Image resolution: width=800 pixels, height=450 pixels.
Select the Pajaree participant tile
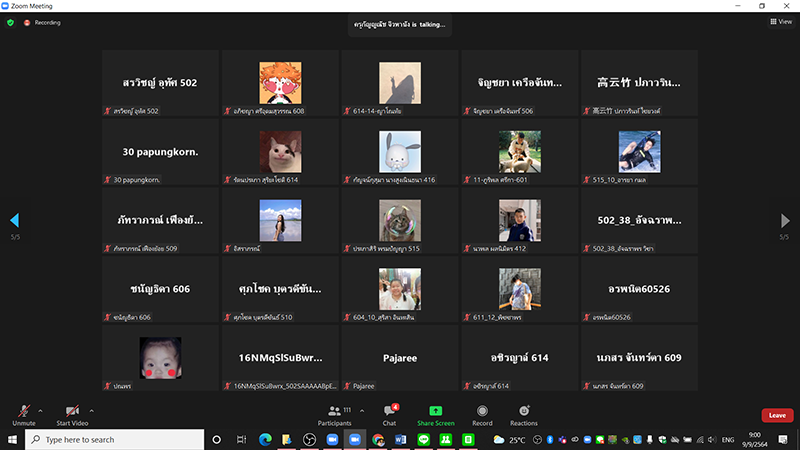pos(399,358)
